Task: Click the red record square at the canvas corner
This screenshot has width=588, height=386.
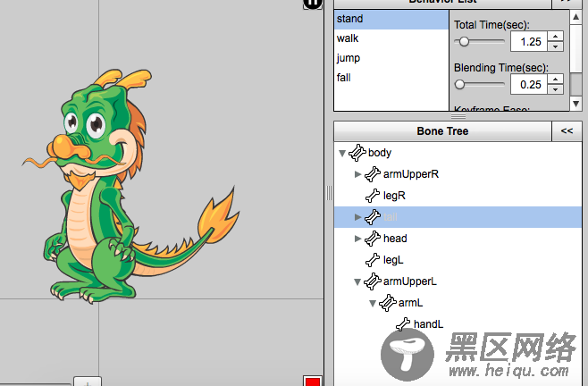Action: [x=313, y=382]
